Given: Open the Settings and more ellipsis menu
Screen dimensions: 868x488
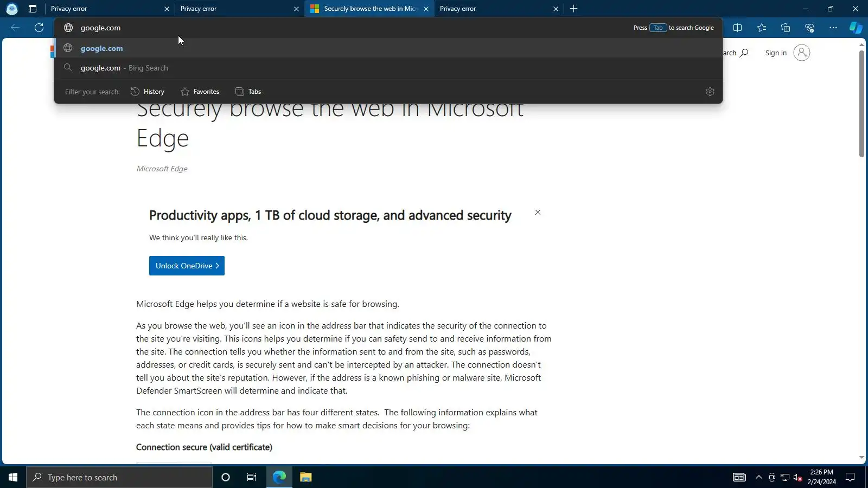Looking at the screenshot, I should point(833,28).
